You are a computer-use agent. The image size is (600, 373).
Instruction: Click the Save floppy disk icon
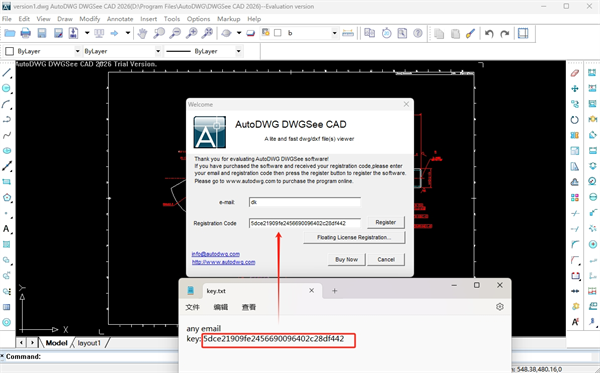click(42, 33)
